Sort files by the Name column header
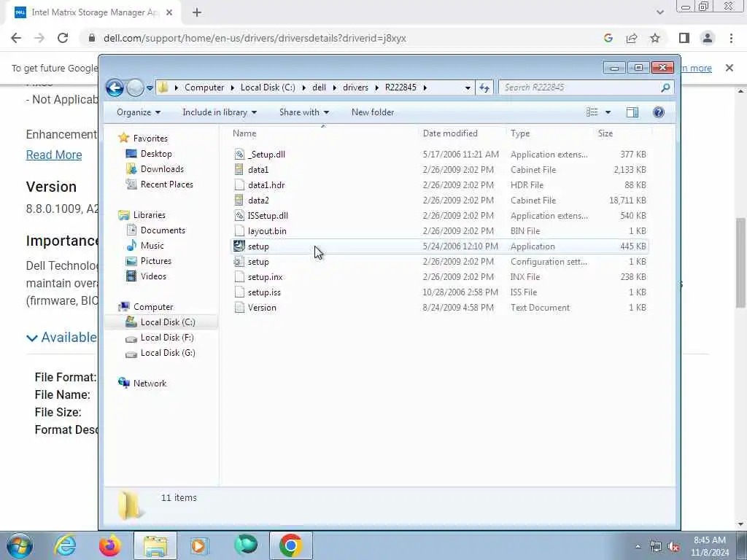747x560 pixels. 244,133
